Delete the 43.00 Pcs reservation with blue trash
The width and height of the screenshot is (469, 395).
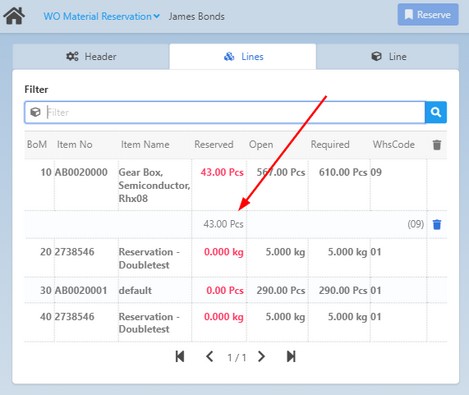(437, 225)
